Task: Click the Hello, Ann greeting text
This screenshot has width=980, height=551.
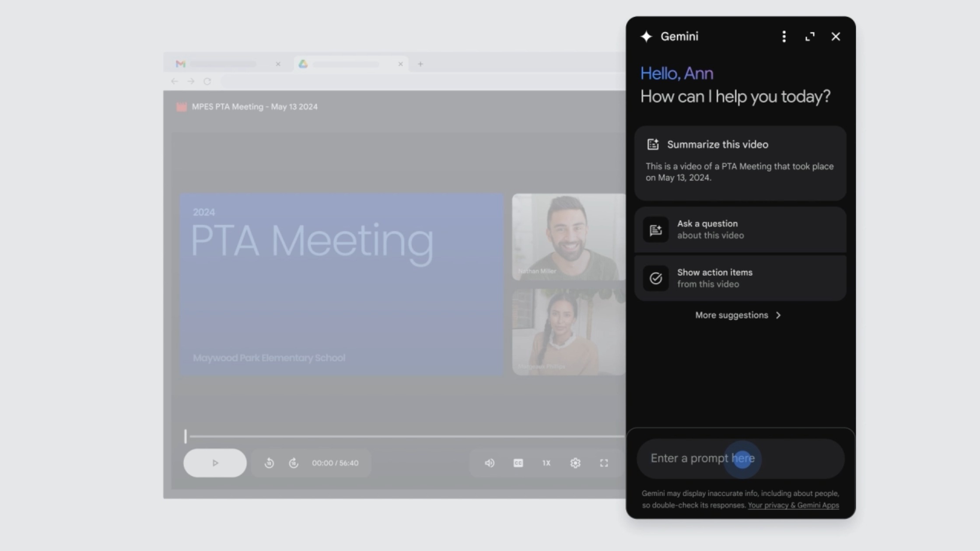Action: click(677, 73)
